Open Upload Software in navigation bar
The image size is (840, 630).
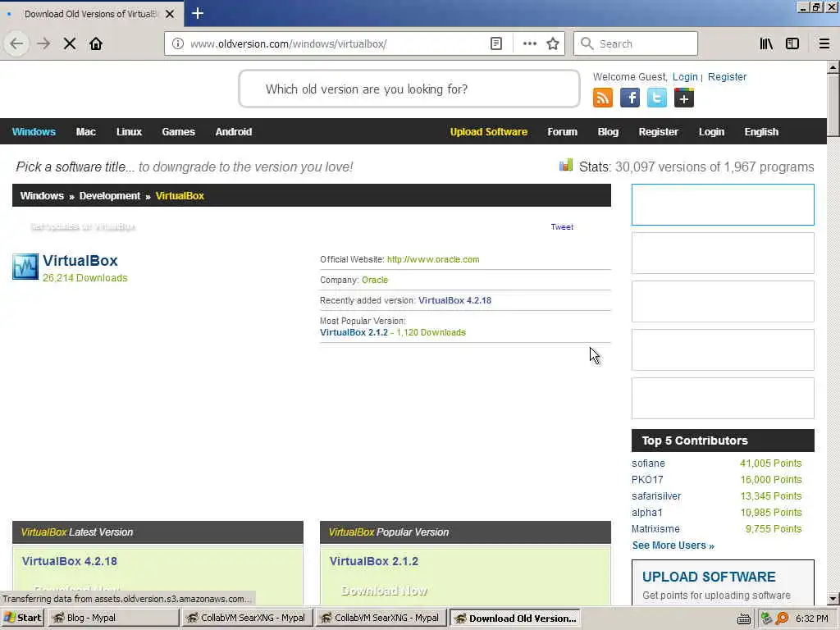coord(489,132)
